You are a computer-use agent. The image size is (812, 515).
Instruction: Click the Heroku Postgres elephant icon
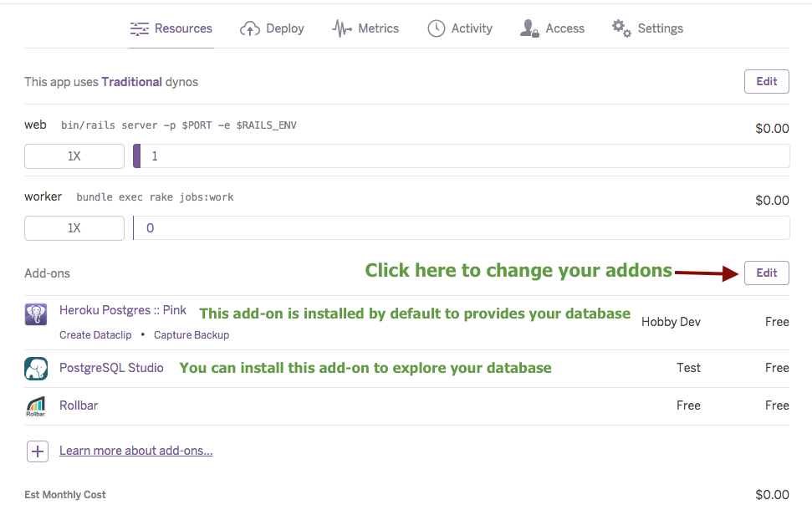tap(36, 314)
